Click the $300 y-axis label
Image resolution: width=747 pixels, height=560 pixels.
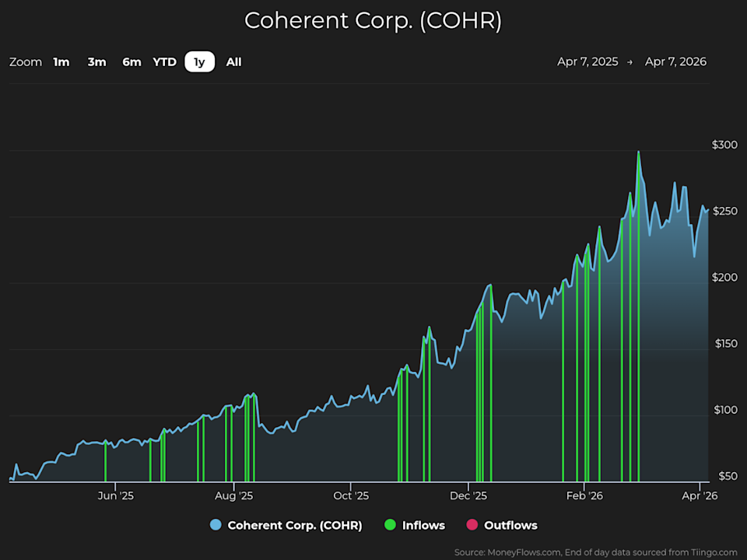point(724,145)
